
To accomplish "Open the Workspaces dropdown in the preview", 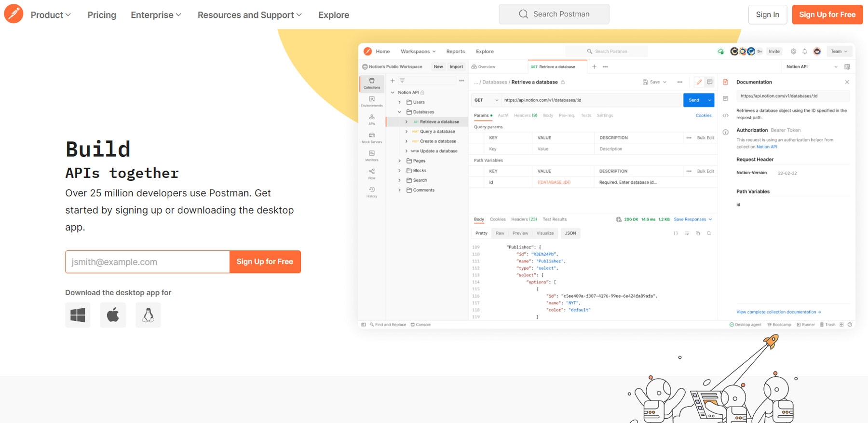I will (x=418, y=51).
